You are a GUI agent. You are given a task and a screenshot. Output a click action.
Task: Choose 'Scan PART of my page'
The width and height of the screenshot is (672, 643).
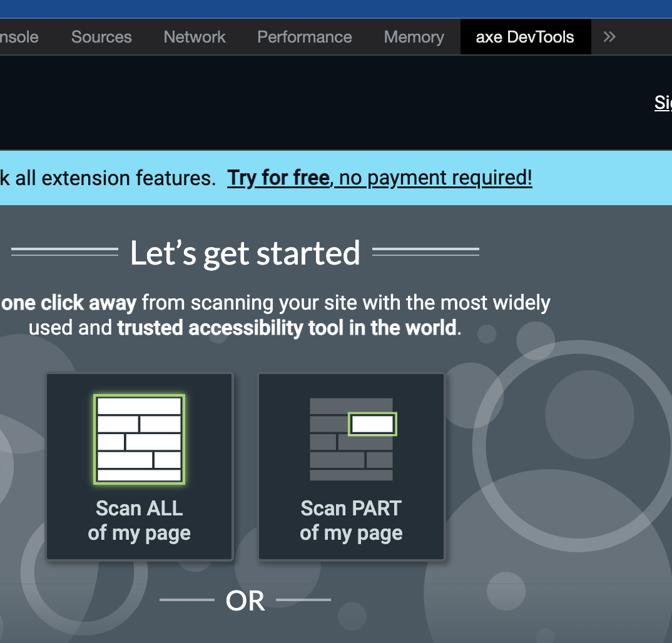tap(351, 466)
